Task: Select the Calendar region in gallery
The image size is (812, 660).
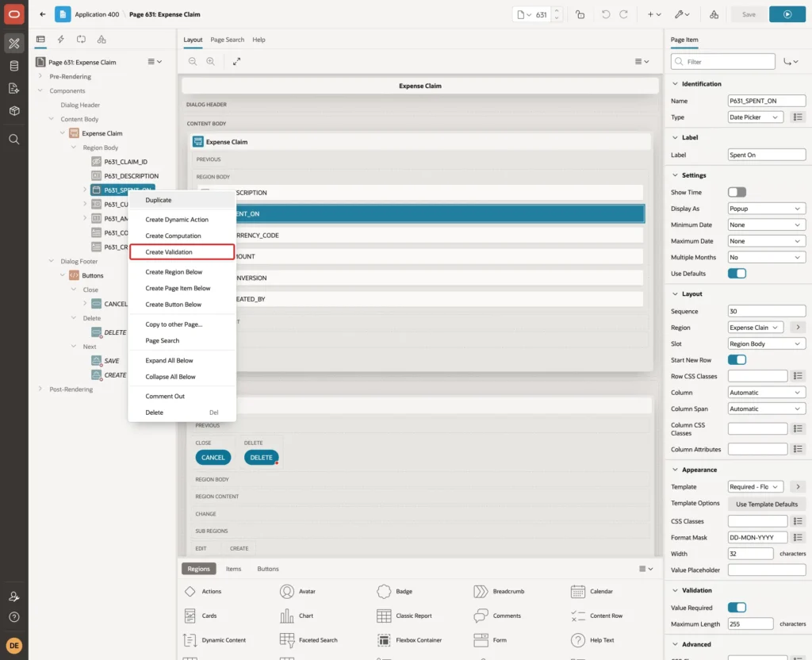Action: [x=592, y=592]
